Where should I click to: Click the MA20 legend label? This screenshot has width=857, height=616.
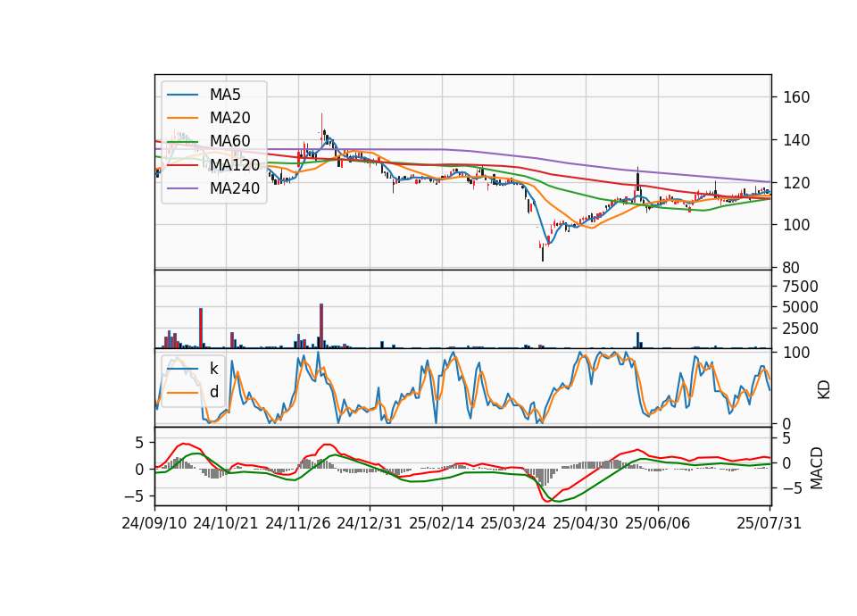(x=229, y=118)
